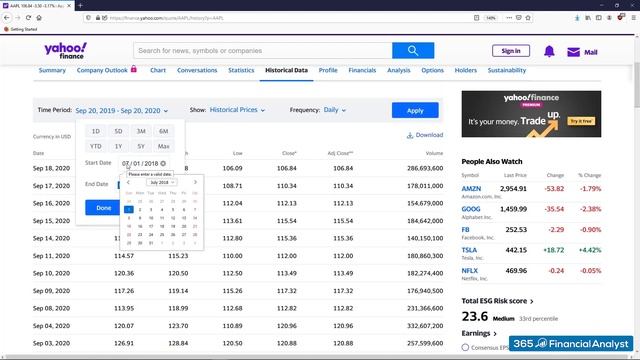Open the Conversations tab
The width and height of the screenshot is (640, 360).
point(197,70)
